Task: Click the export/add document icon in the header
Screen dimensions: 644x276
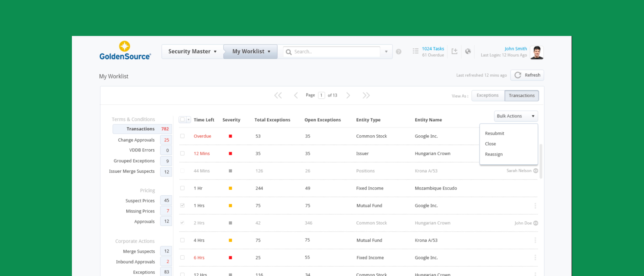Action: [x=455, y=52]
